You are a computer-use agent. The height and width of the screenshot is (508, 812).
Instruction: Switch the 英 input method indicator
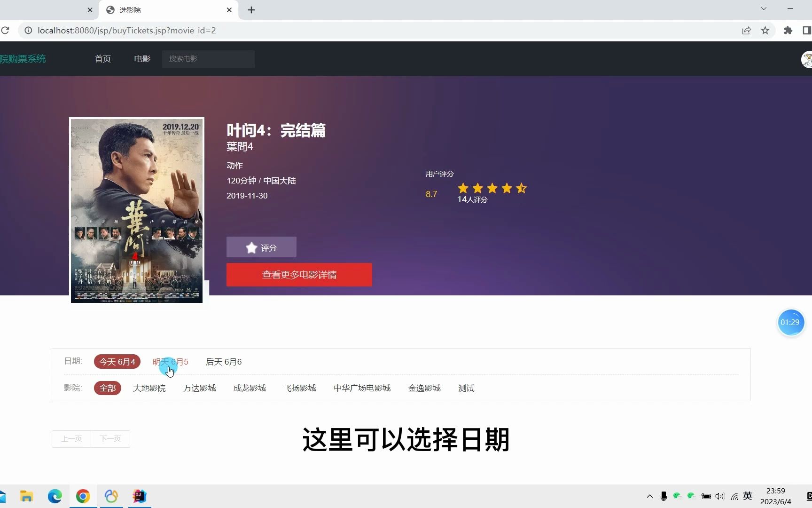(x=748, y=496)
